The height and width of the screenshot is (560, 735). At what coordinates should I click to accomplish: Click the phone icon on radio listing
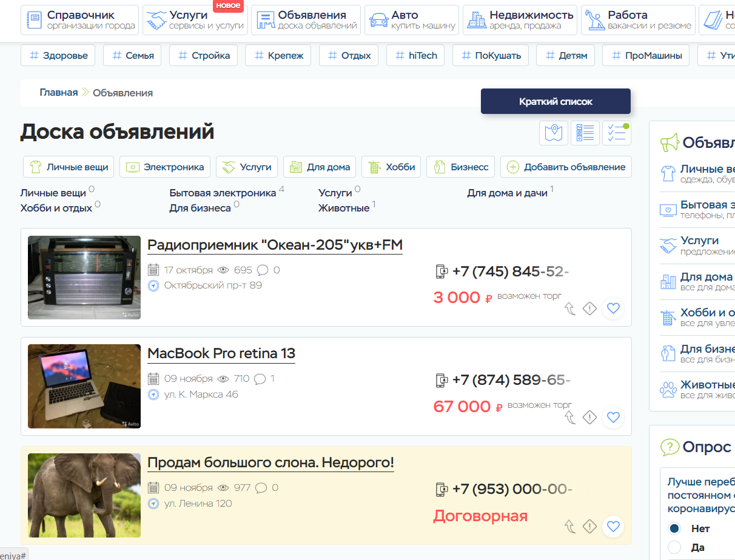[x=442, y=272]
